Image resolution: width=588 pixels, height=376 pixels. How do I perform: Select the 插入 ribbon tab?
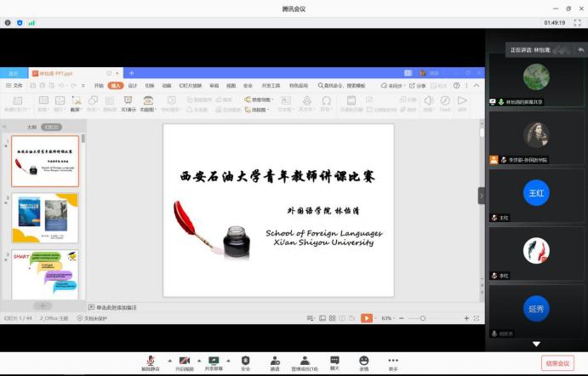pos(116,85)
